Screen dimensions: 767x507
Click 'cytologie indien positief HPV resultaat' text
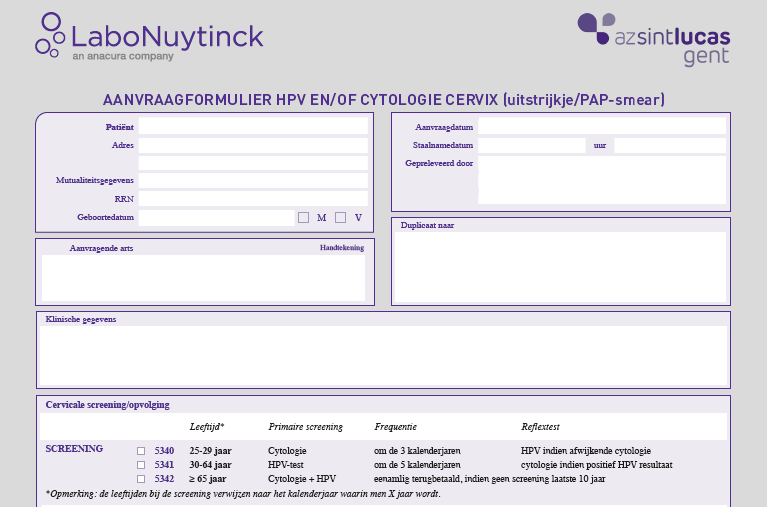597,465
